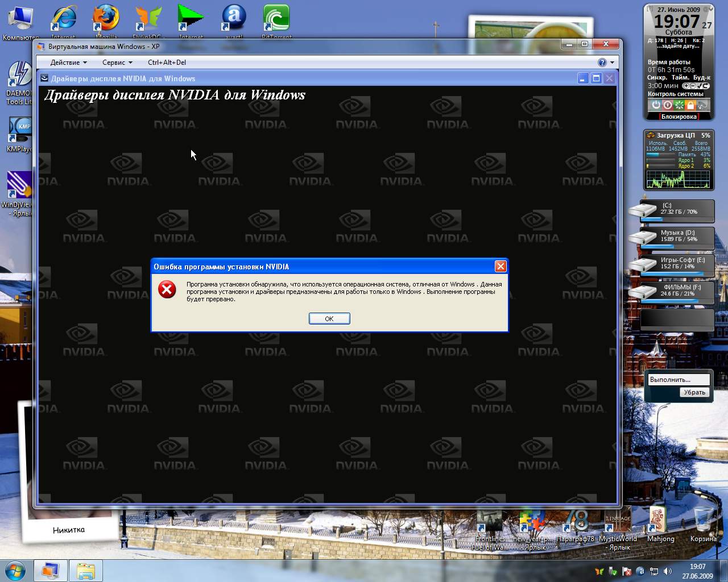Screen dimensions: 728x582
Task: Click the Убрать button in run gadget
Action: 694,392
